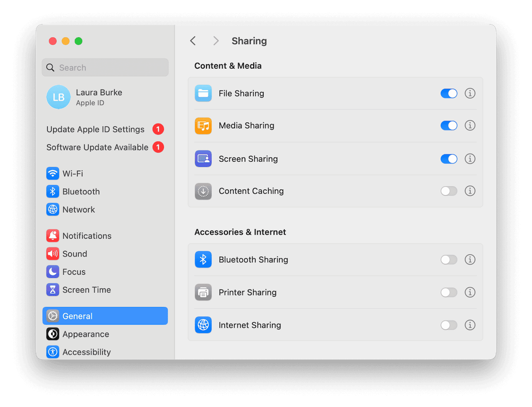Click the Screen Sharing icon
Screen dimensions: 532x407
click(x=203, y=159)
